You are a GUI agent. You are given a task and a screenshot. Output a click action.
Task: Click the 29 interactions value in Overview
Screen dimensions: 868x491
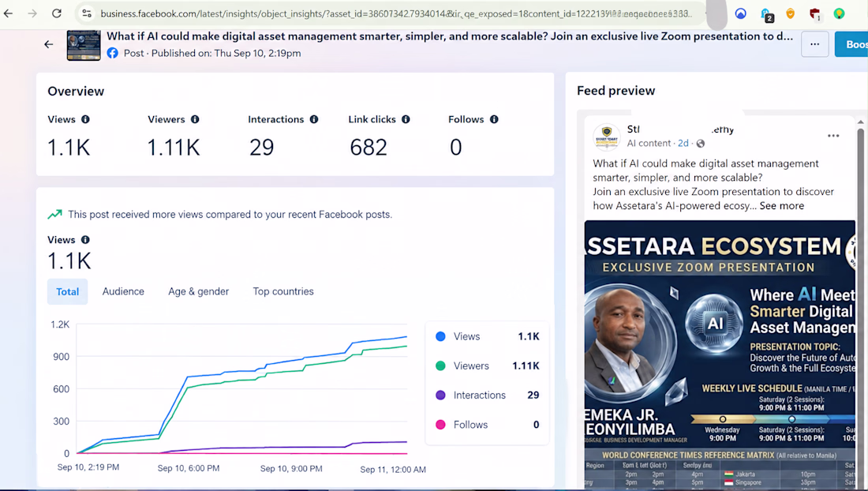[x=261, y=148]
